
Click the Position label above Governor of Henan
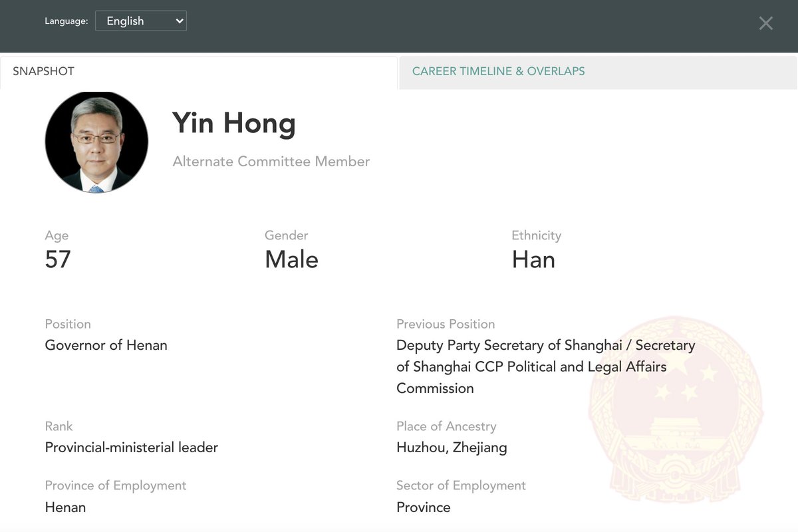tap(68, 324)
